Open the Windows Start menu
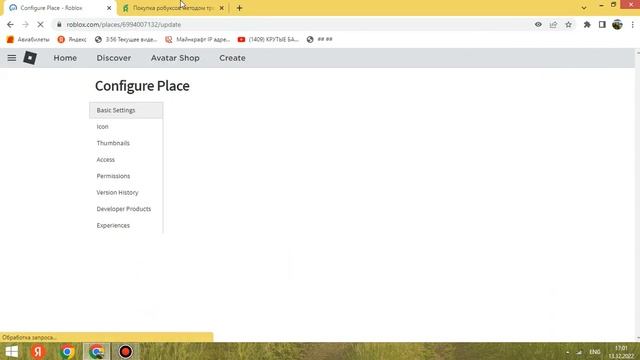640x360 pixels. tap(11, 351)
